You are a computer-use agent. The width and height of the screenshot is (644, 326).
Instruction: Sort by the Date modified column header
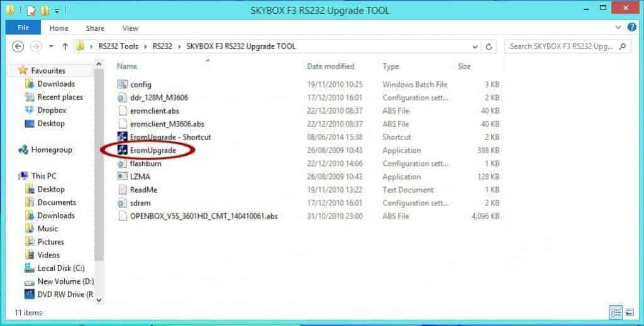tap(331, 67)
